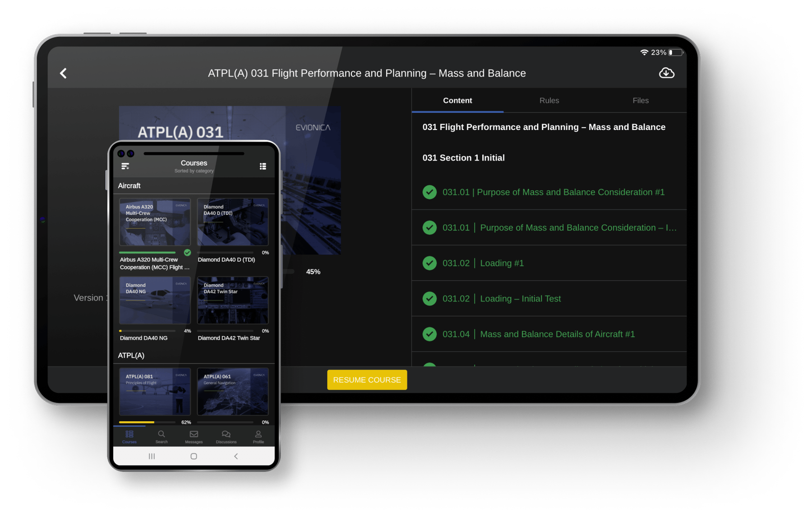The height and width of the screenshot is (517, 812).
Task: Tap the back arrow in tablet header
Action: click(63, 73)
